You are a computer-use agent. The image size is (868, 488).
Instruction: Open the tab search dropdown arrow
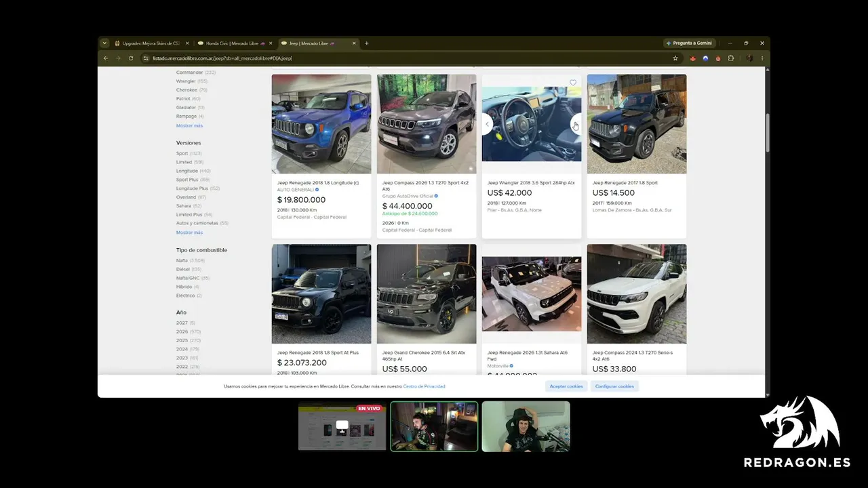tap(104, 43)
